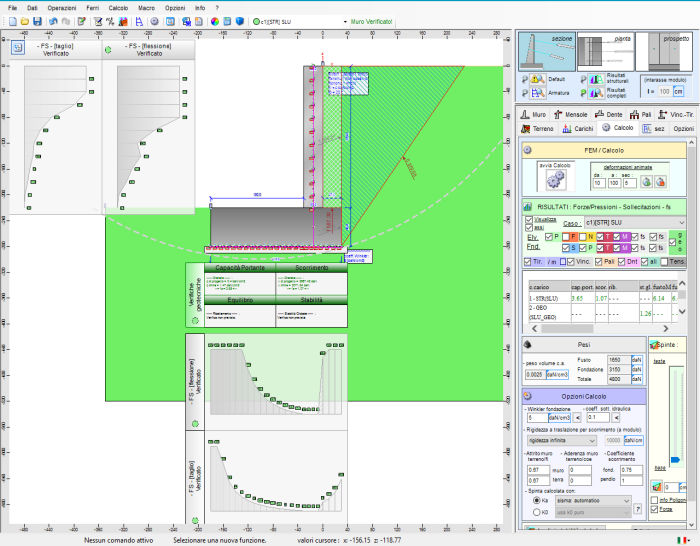Click the arrow button beside Winkler fondazione
This screenshot has height=546, width=700.
click(577, 417)
